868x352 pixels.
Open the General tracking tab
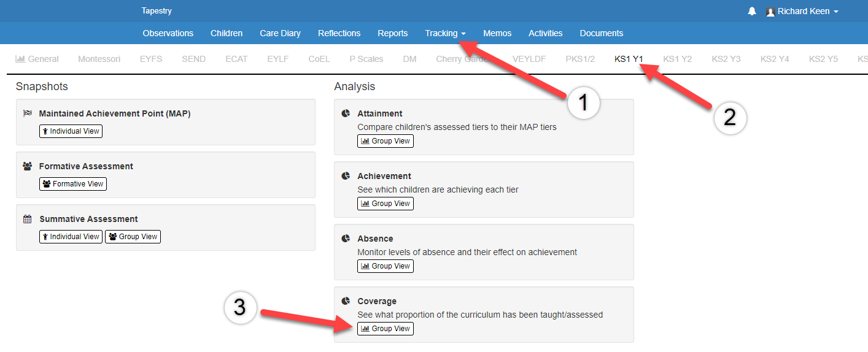[37, 59]
